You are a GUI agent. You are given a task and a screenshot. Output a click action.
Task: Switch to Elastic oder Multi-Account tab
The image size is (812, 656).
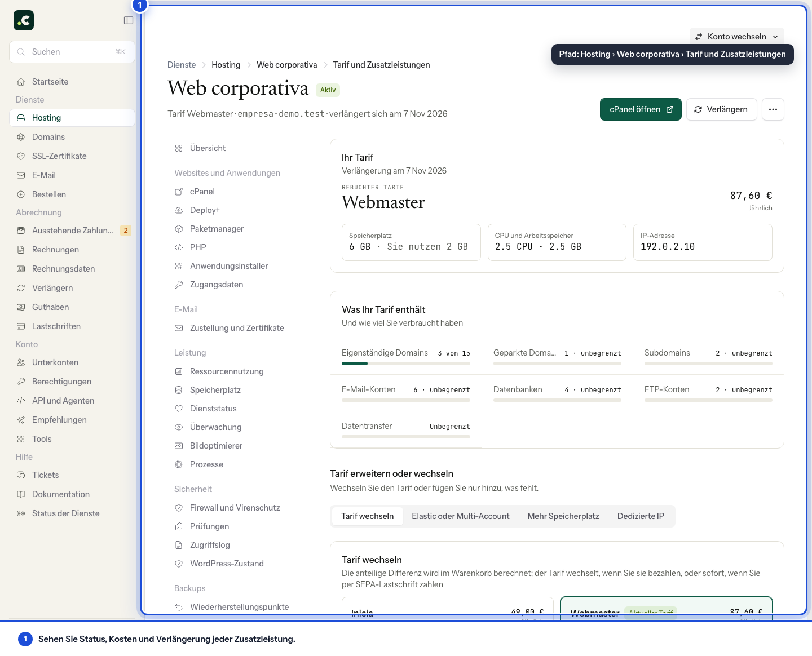[x=461, y=516]
